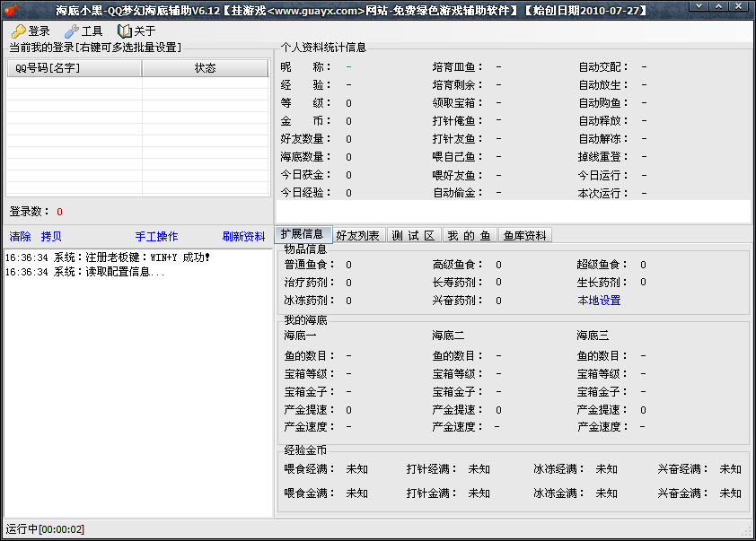Click the 昵称 label in personal info
This screenshot has width=756, height=541.
pyautogui.click(x=306, y=67)
